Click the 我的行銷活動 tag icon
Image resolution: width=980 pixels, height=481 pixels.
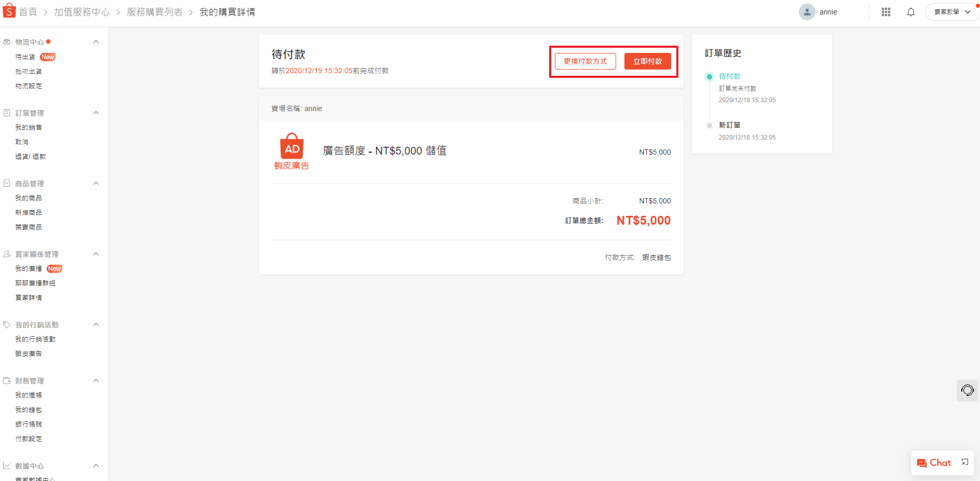tap(7, 324)
